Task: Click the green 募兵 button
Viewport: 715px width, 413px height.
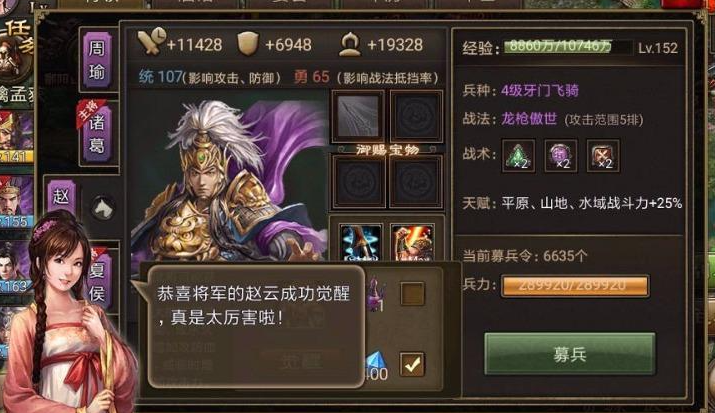Action: [x=570, y=354]
